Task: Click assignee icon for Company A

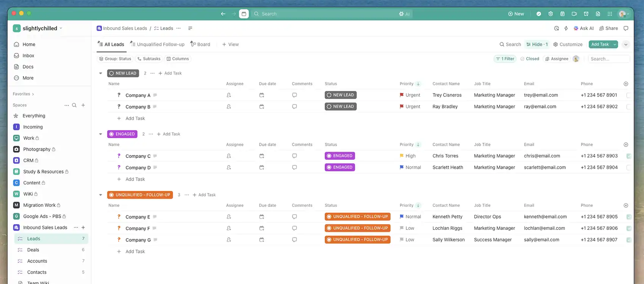Action: [x=229, y=95]
